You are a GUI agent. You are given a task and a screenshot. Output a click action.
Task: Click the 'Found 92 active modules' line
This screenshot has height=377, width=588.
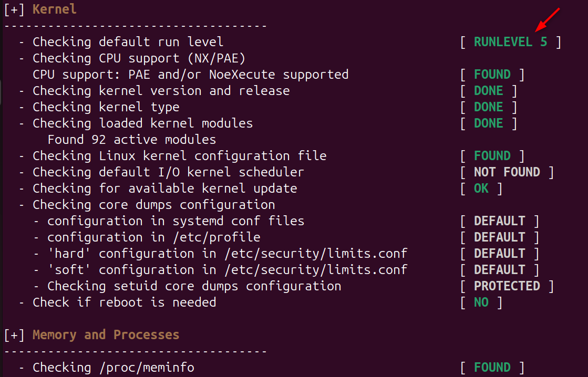[x=131, y=140]
